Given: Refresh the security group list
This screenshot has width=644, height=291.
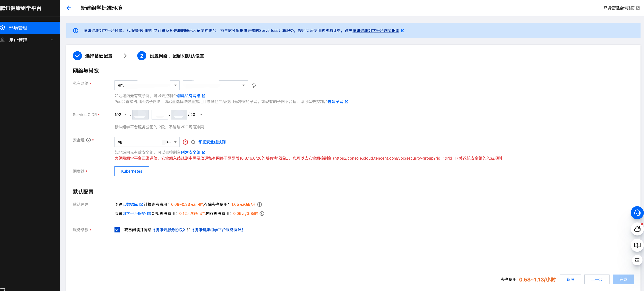Looking at the screenshot, I should 193,142.
